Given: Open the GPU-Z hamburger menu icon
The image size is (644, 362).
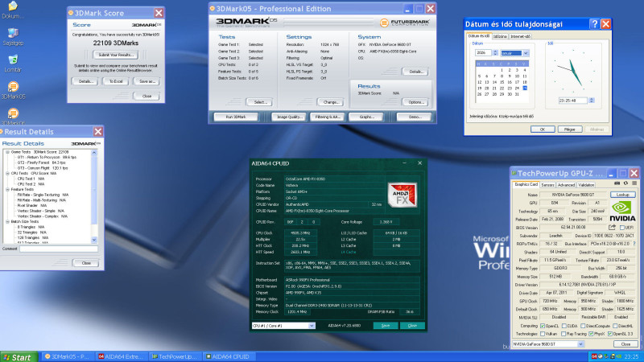Looking at the screenshot, I should (634, 183).
